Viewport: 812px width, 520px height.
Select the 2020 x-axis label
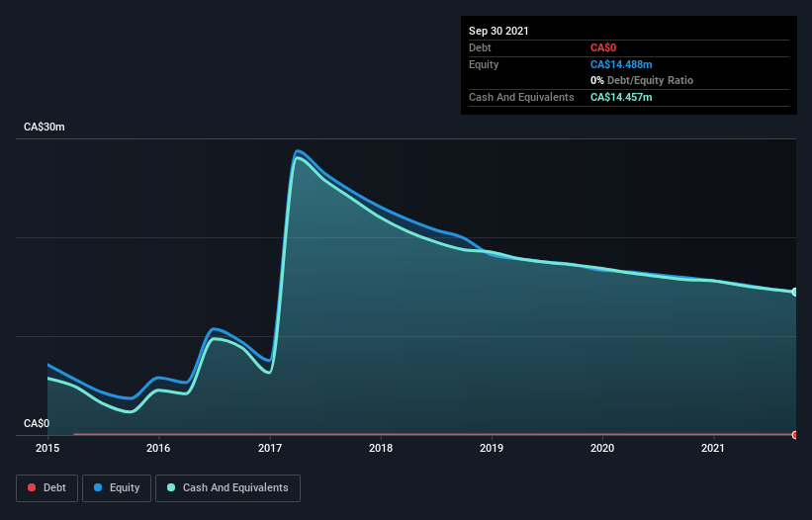pos(602,448)
